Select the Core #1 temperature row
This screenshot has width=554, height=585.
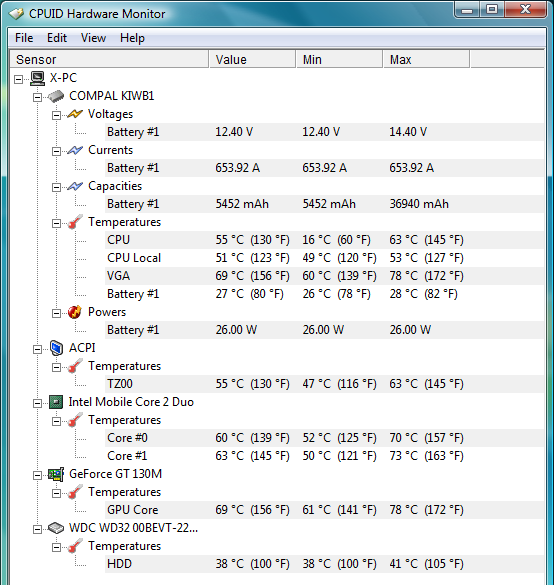tap(324, 456)
